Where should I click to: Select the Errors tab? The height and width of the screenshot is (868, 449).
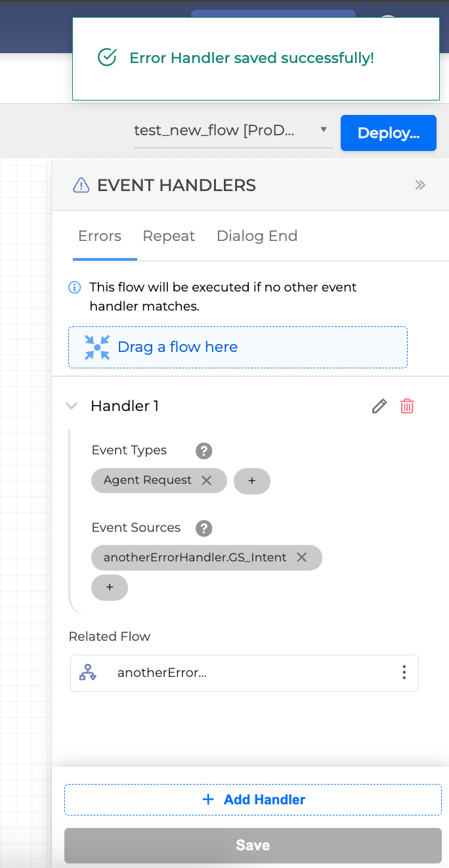point(100,236)
